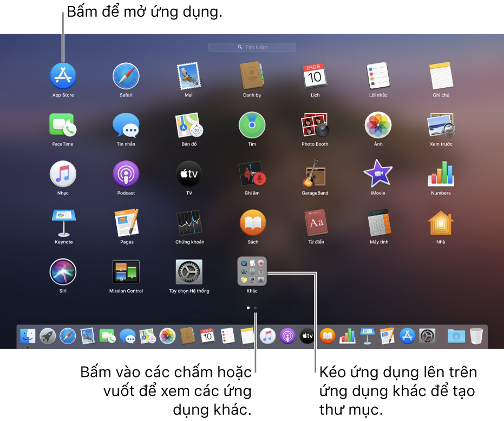Open Ghi âm voice memos app
The width and height of the screenshot is (504, 421).
(x=252, y=174)
